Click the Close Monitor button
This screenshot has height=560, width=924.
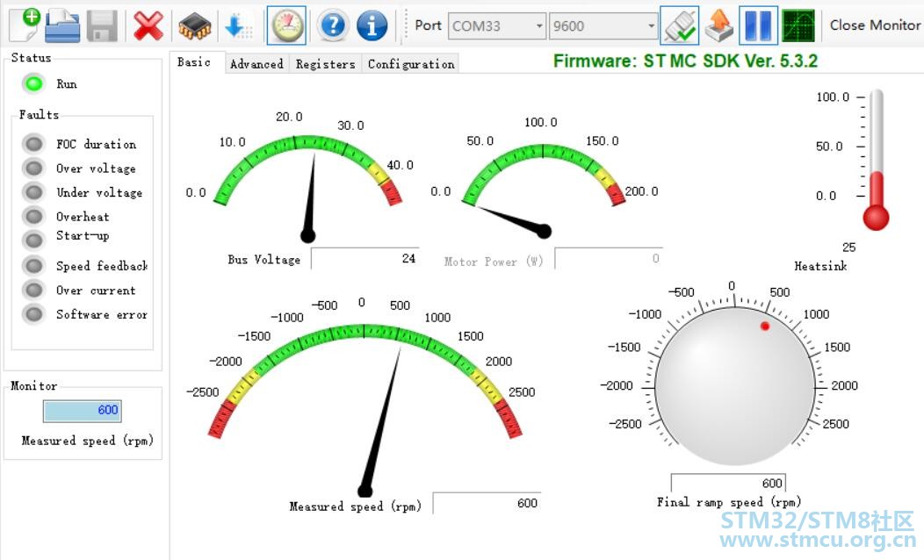tap(875, 25)
